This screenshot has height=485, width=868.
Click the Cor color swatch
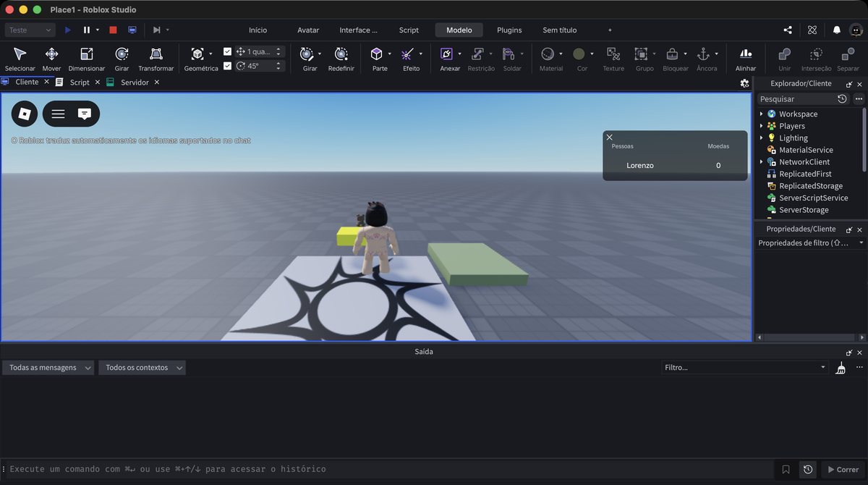(x=579, y=54)
